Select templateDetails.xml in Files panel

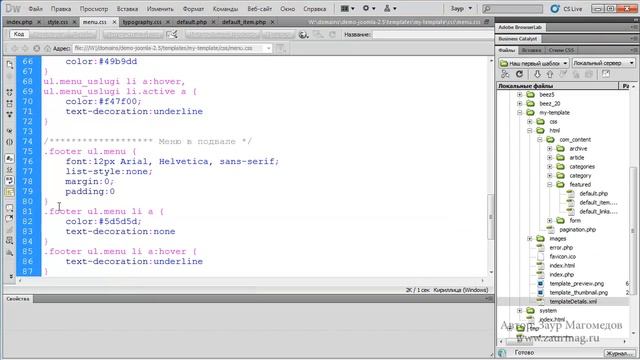coord(573,302)
